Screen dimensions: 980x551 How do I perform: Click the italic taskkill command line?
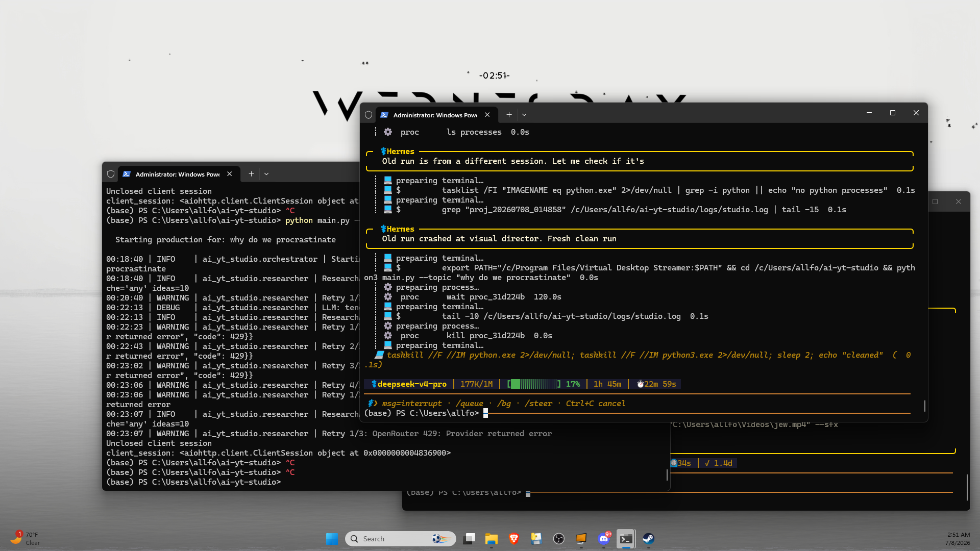638,360
